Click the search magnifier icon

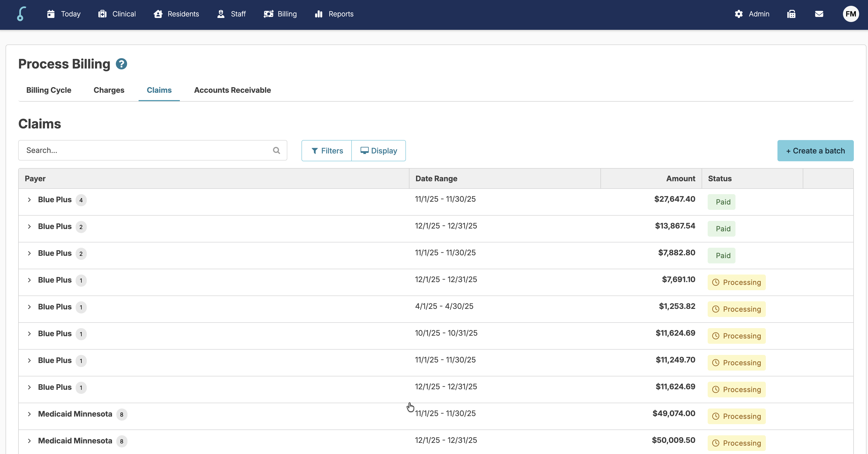click(x=276, y=151)
